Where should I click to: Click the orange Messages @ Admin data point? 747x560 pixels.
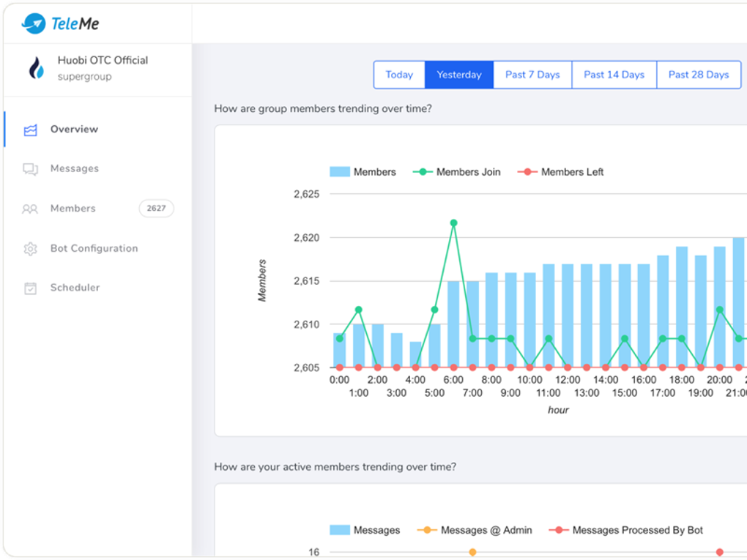click(x=472, y=553)
